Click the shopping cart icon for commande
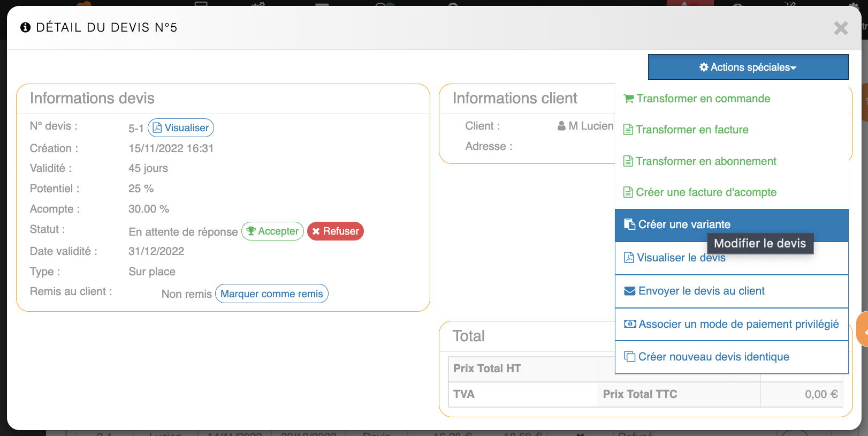The height and width of the screenshot is (436, 868). [629, 99]
